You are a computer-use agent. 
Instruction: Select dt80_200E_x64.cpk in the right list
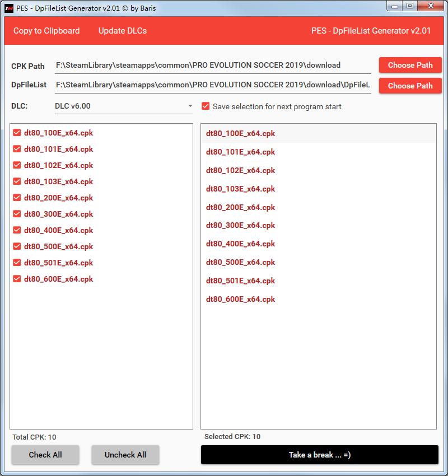319,207
